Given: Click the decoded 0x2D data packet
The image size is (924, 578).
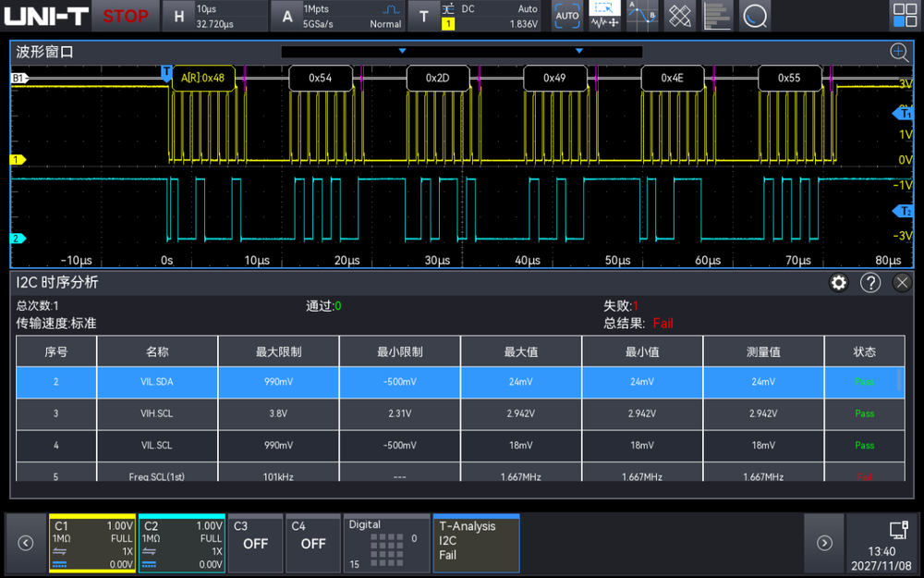Looking at the screenshot, I should tap(438, 78).
